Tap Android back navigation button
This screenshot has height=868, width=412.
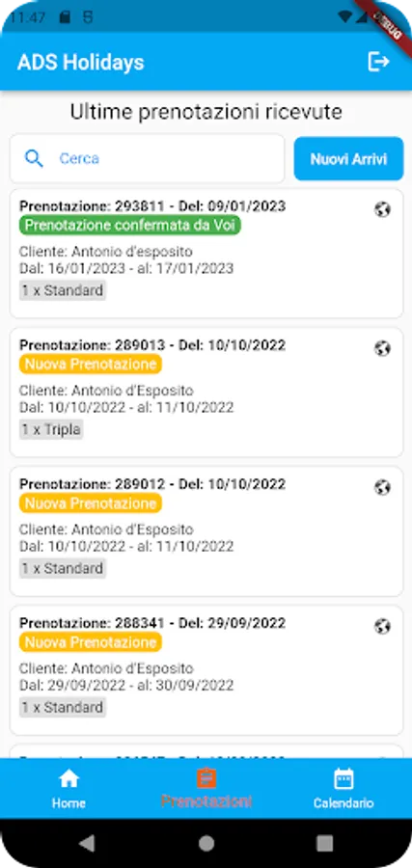coord(87,843)
